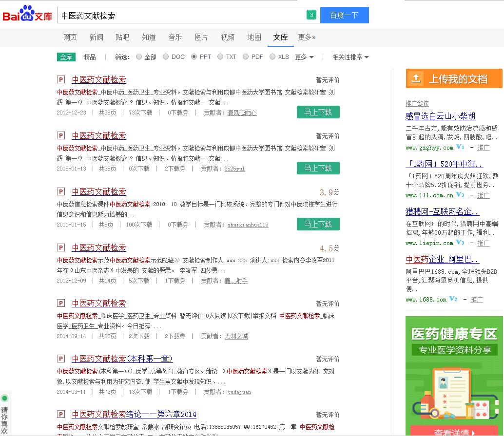Image resolution: width=504 pixels, height=436 pixels.
Task: Click the PPT icon beside the first search result
Action: [x=61, y=80]
